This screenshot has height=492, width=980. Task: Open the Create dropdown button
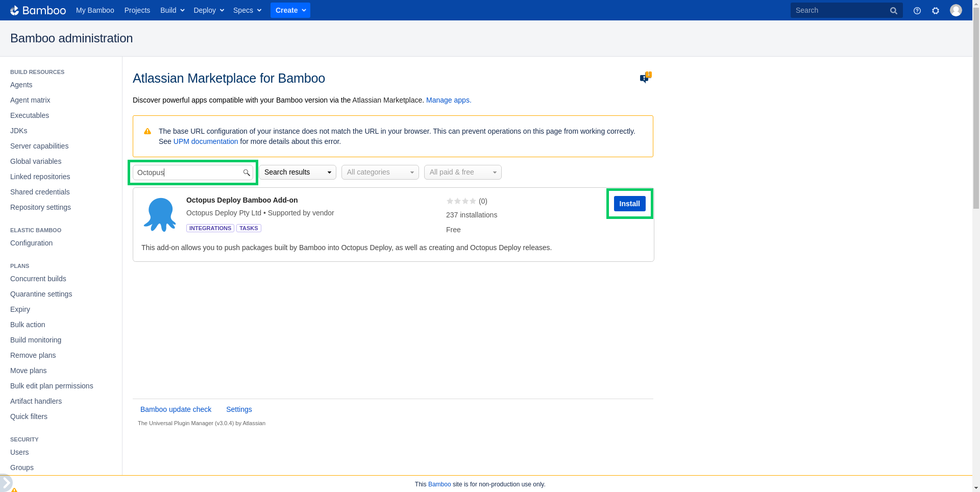290,10
